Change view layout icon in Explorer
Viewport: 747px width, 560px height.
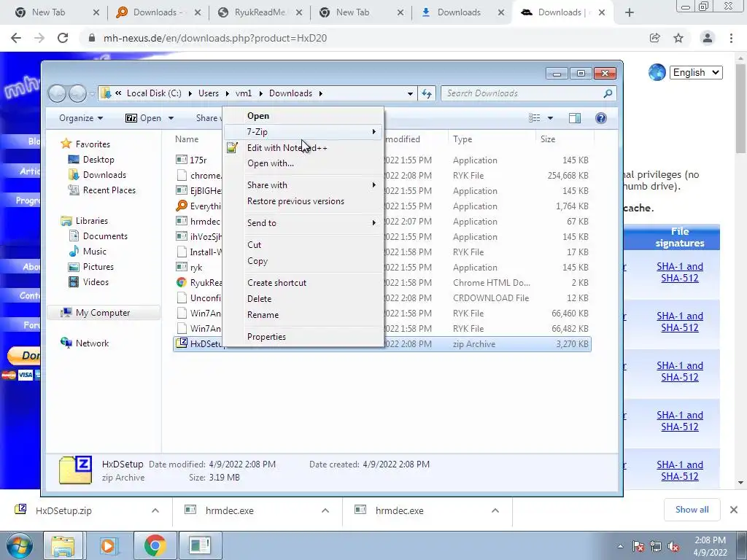(x=535, y=118)
